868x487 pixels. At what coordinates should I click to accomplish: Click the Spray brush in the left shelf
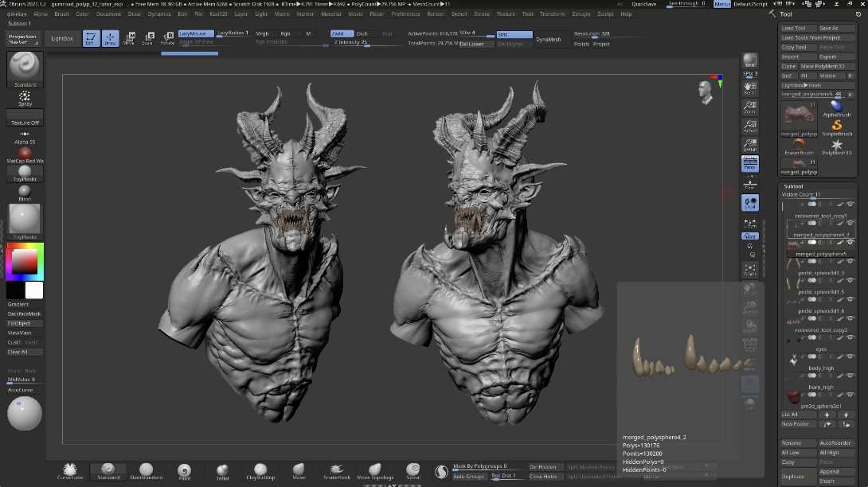[24, 95]
